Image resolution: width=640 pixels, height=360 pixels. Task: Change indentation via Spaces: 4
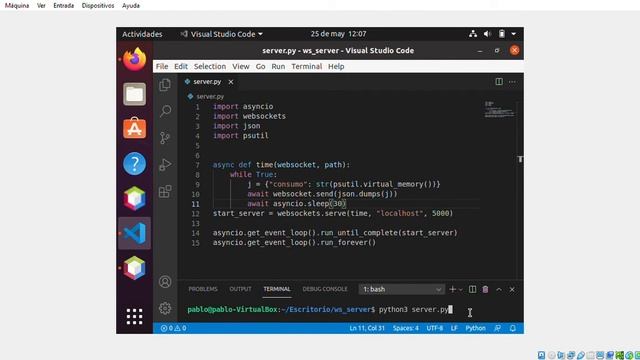click(406, 328)
